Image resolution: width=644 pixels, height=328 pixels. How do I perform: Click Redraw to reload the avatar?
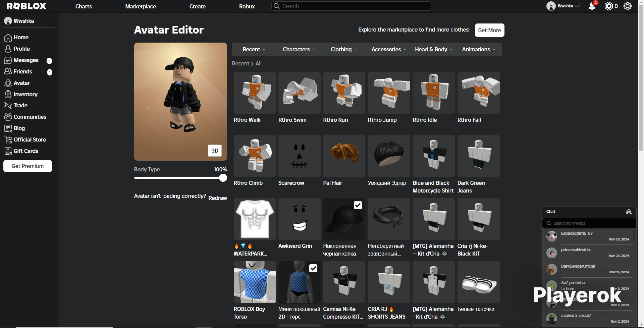click(218, 198)
